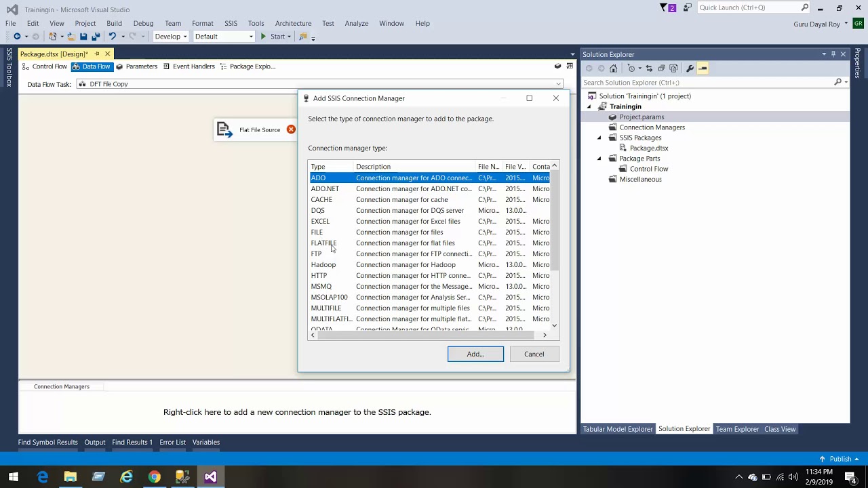The image size is (868, 488).
Task: Click the Find in Files toolbar icon
Action: click(303, 37)
